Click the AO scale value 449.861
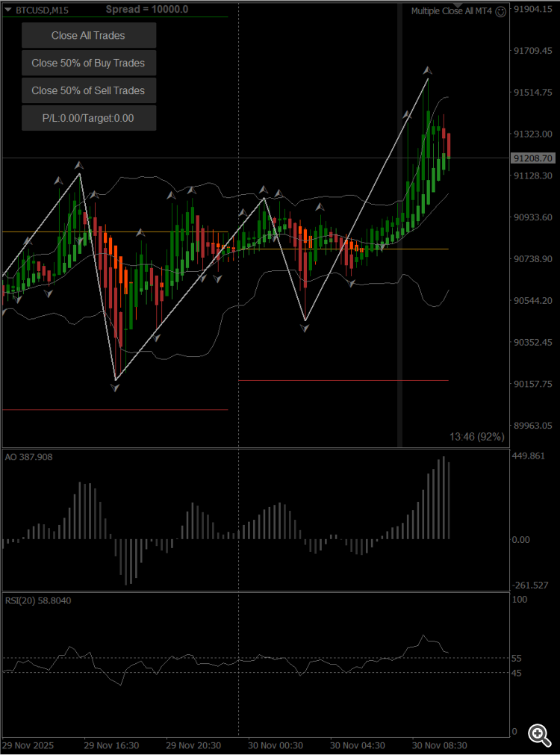Image resolution: width=560 pixels, height=755 pixels. coord(529,456)
